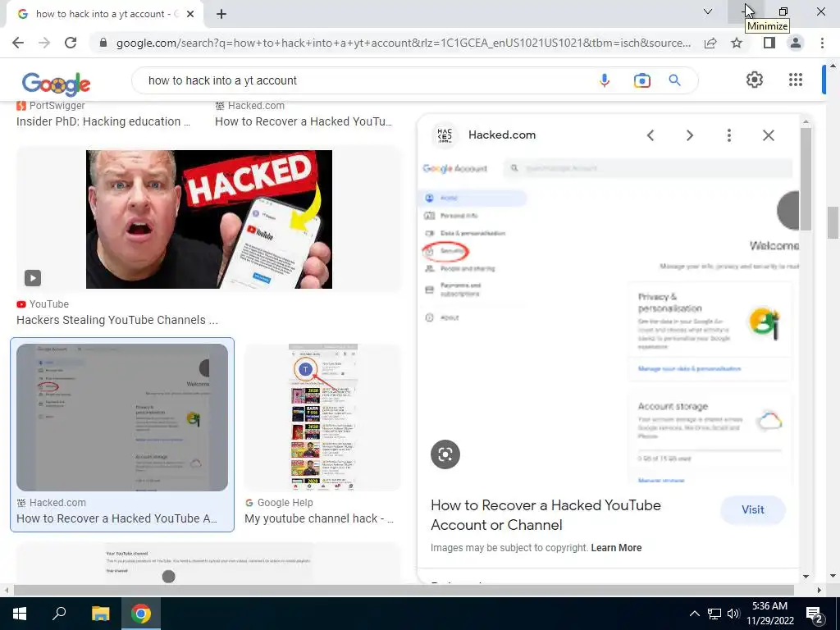This screenshot has height=630, width=840.
Task: Share this page from the address bar
Action: [710, 43]
